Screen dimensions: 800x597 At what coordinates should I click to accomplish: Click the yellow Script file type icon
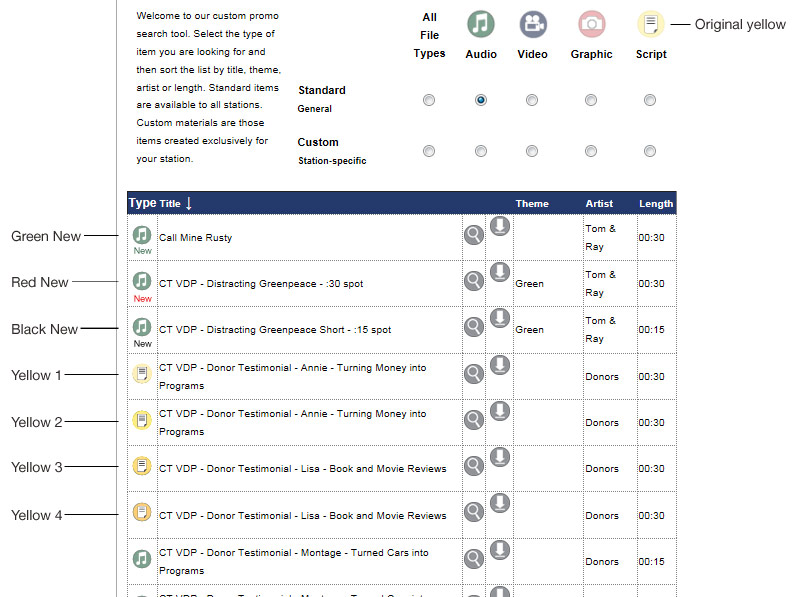[651, 24]
